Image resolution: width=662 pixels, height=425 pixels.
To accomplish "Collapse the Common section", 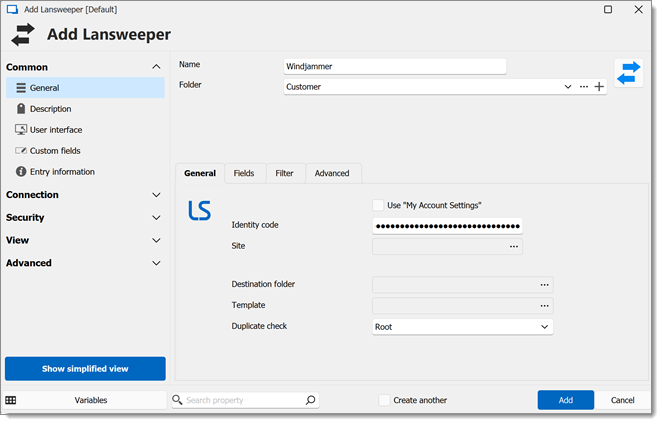I will coord(156,67).
